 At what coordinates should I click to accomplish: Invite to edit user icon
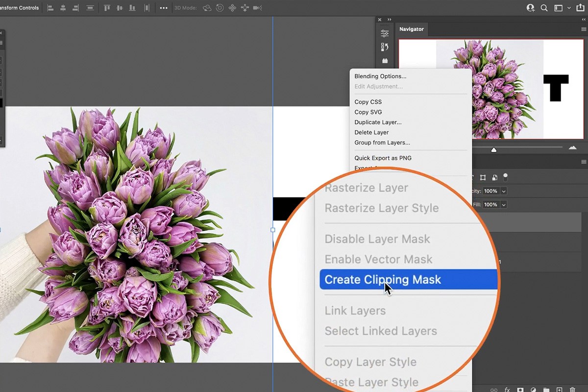point(531,8)
